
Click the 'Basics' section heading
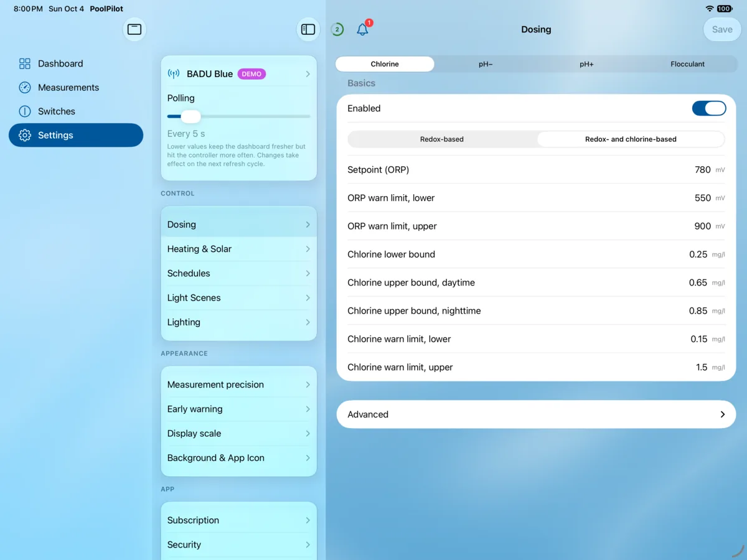361,83
